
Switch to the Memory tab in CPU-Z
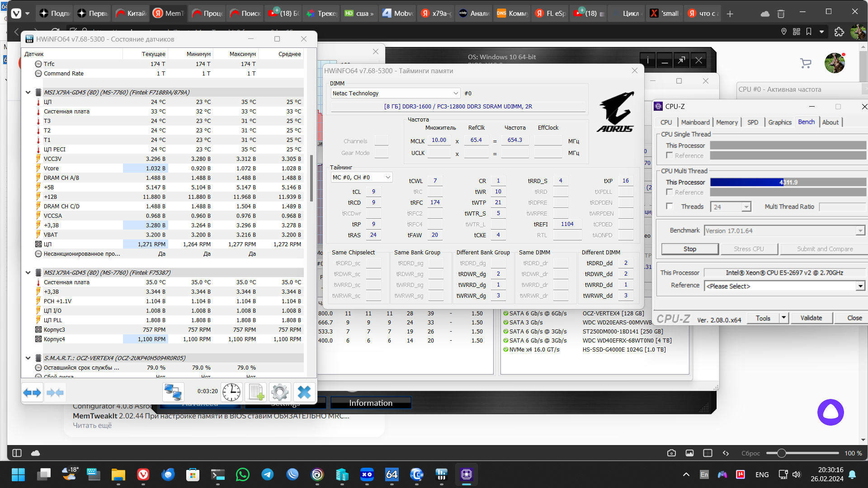(x=726, y=122)
